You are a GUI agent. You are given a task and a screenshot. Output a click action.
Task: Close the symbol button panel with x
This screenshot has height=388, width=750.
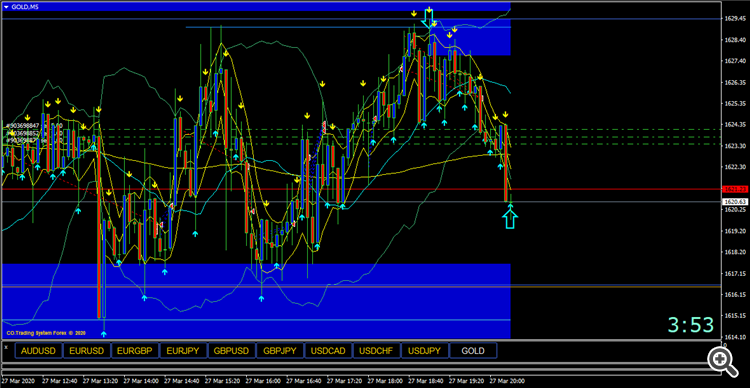(x=6, y=345)
